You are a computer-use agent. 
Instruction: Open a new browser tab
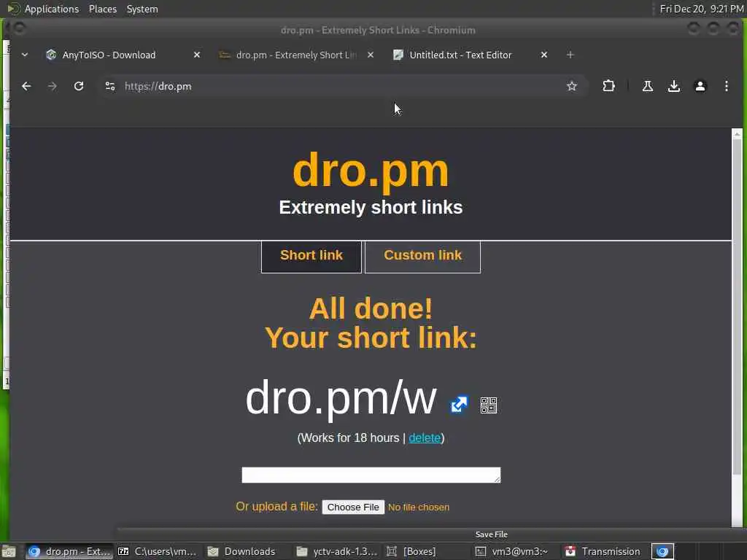[570, 55]
